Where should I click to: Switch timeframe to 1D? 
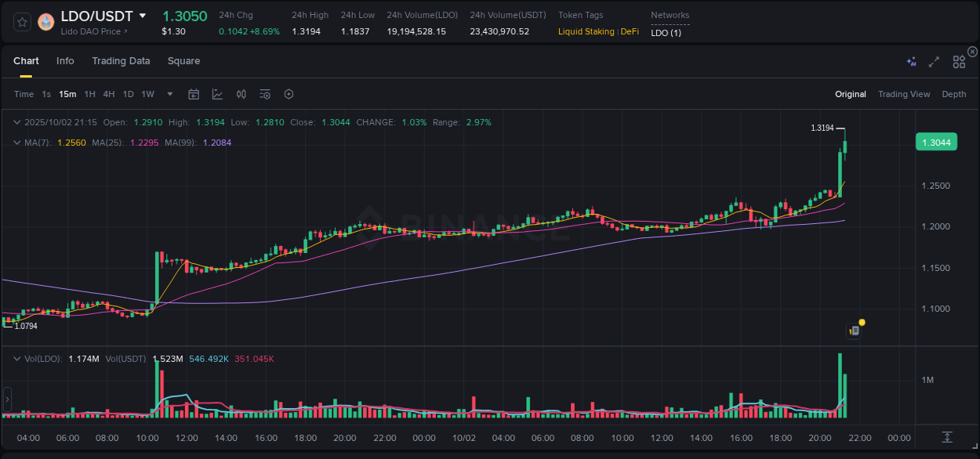128,93
